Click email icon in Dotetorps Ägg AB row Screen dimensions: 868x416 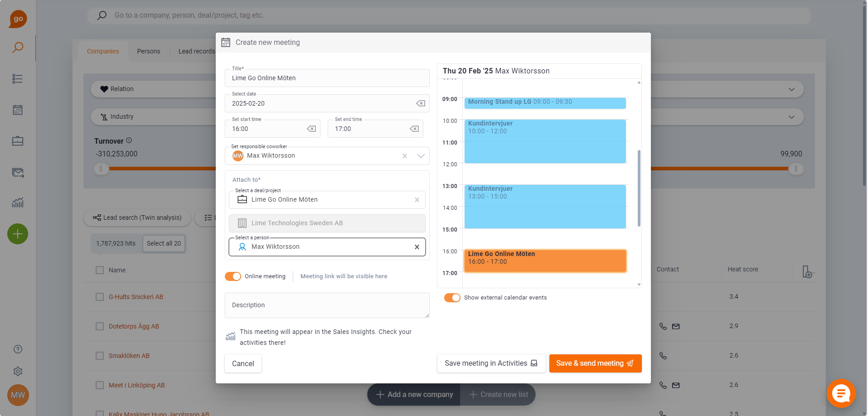(676, 326)
